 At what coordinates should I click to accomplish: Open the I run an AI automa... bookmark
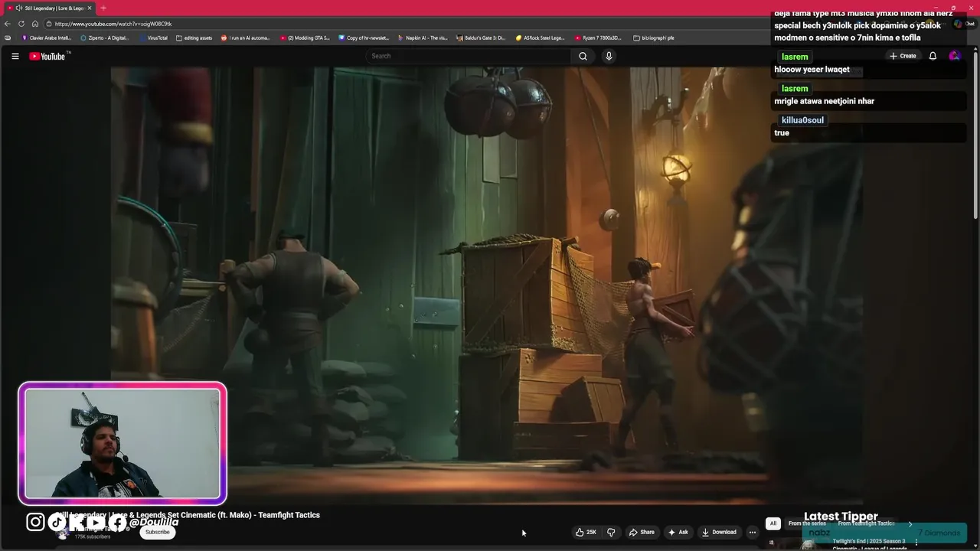pyautogui.click(x=246, y=37)
